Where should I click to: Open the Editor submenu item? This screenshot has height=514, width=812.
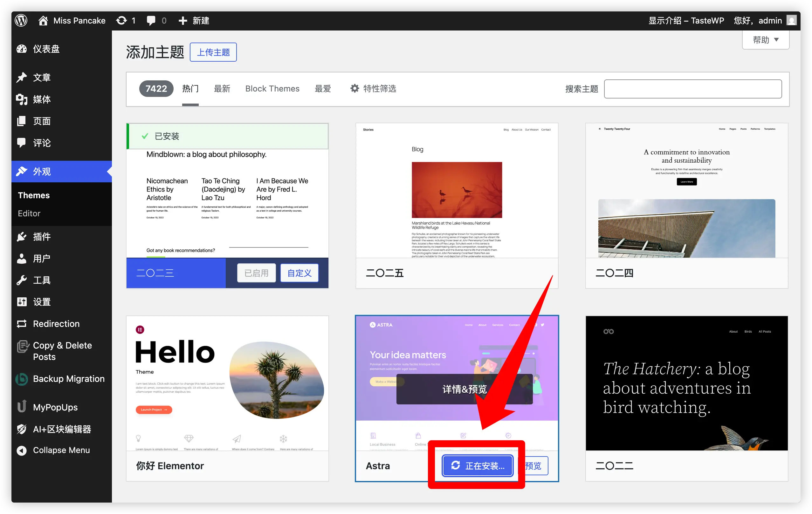29,213
